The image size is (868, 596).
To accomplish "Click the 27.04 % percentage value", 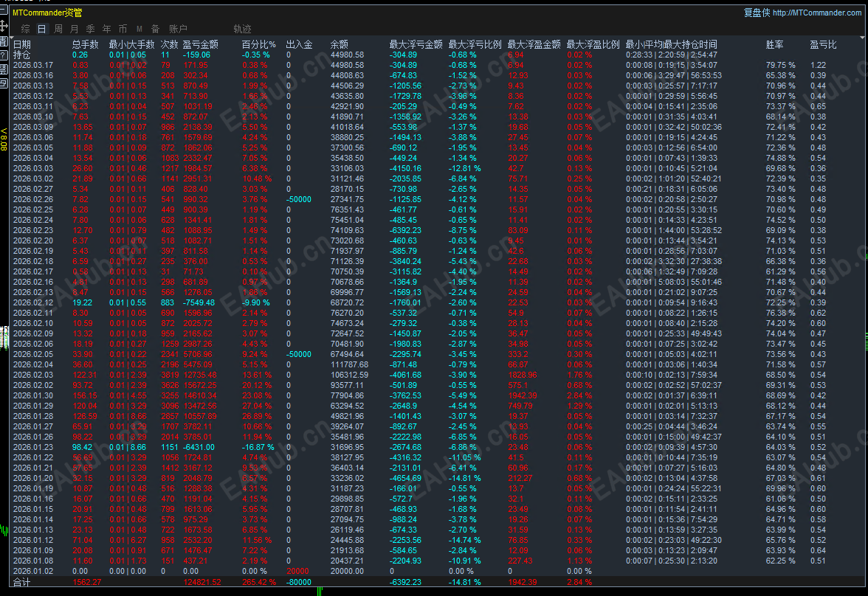I will pos(257,406).
